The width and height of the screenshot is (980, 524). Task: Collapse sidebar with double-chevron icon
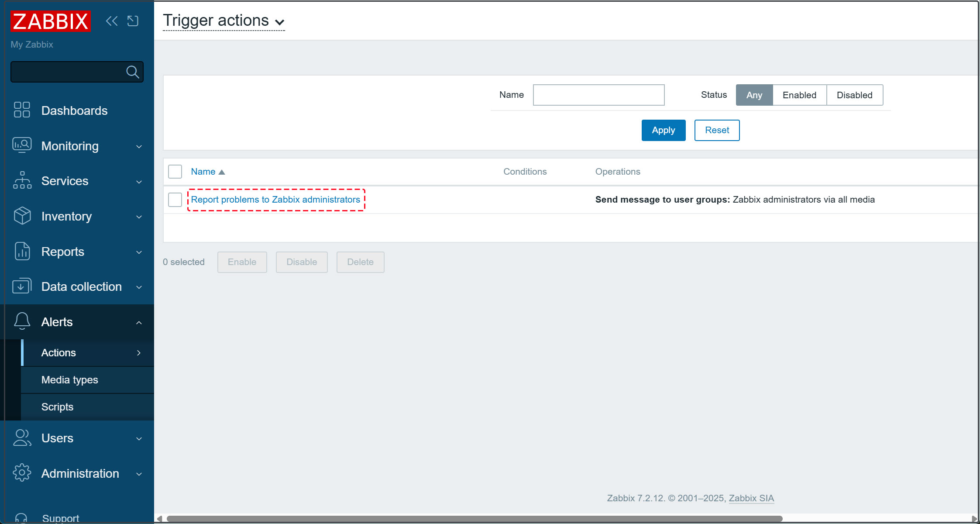point(112,21)
